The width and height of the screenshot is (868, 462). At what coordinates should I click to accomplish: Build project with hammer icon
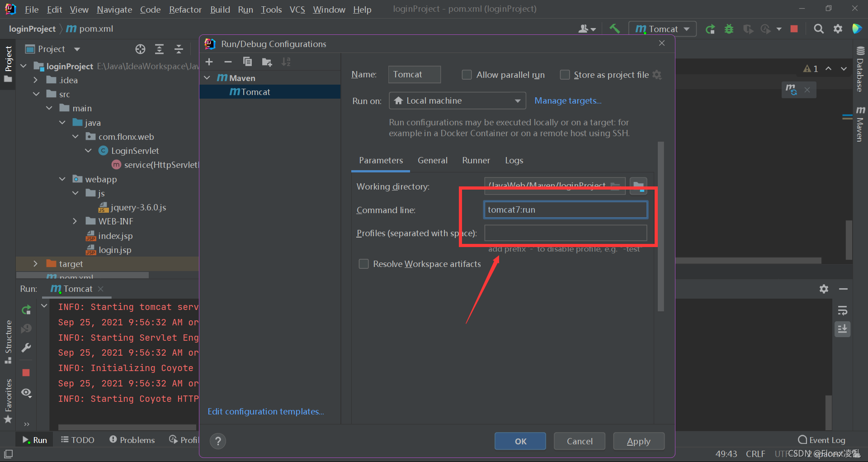pos(614,29)
